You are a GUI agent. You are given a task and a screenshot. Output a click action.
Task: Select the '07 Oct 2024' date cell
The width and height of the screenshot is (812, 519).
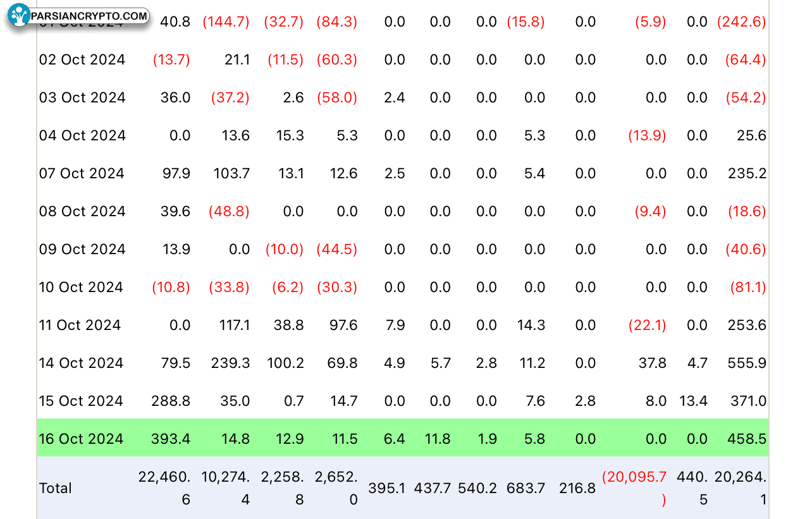(x=82, y=173)
